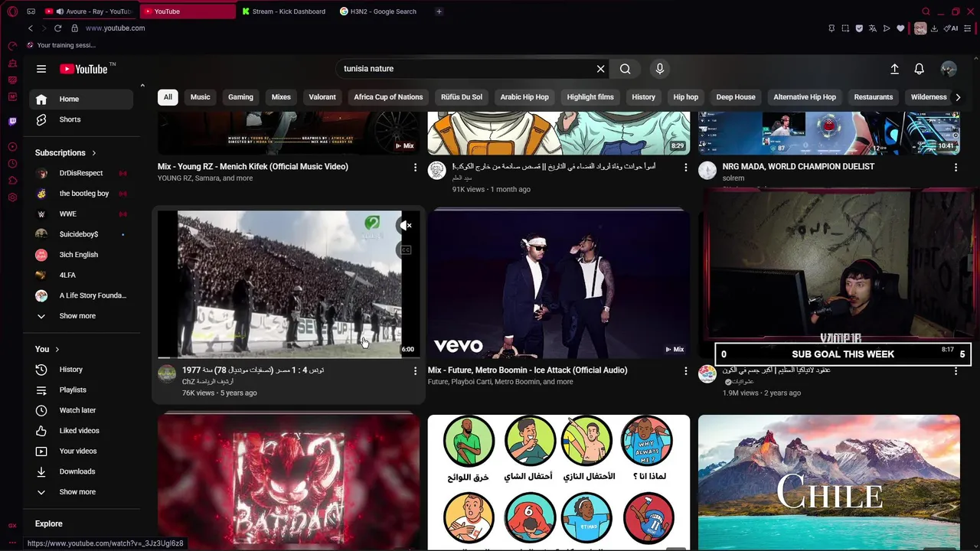
Task: Open the bootleg boy channel
Action: click(x=81, y=194)
